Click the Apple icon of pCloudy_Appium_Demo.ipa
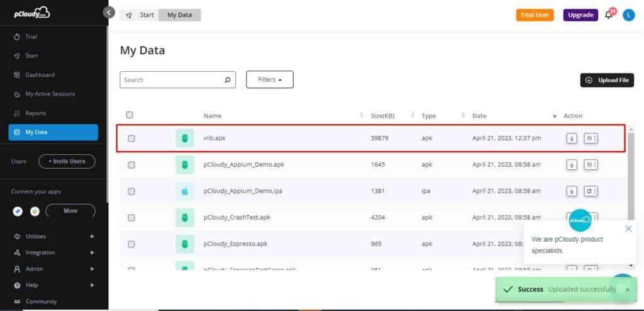The width and height of the screenshot is (644, 311). 185,191
